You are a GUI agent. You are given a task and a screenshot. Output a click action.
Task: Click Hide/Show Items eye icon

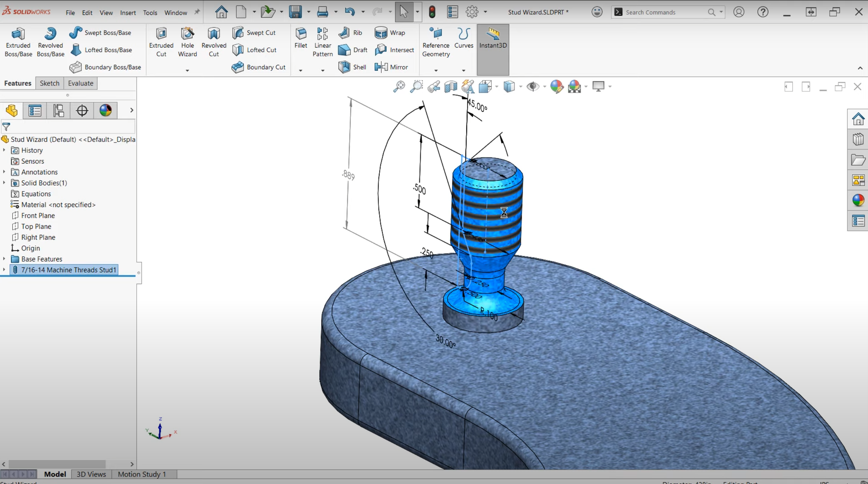pos(533,87)
